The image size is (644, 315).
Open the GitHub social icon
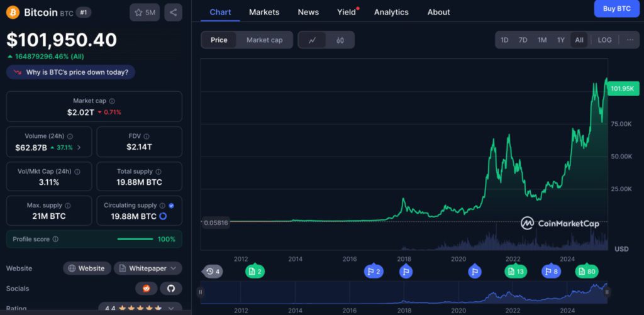pos(170,287)
